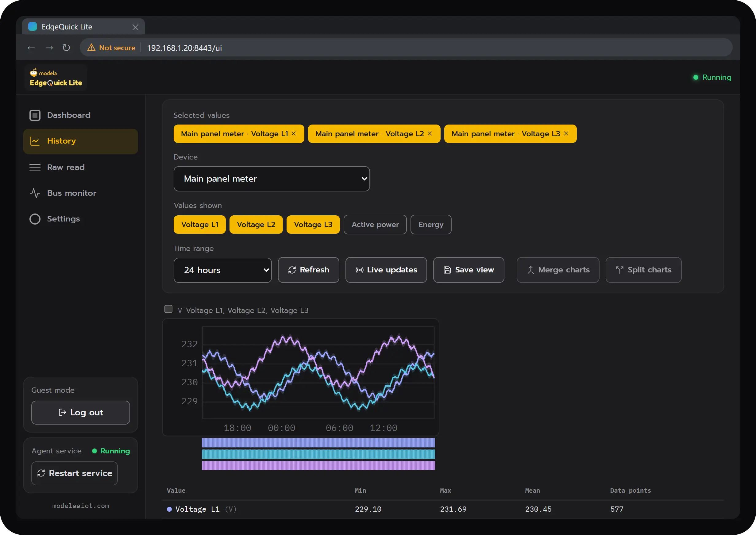
Task: Click the modelaaiot.com footer link
Action: coord(81,506)
